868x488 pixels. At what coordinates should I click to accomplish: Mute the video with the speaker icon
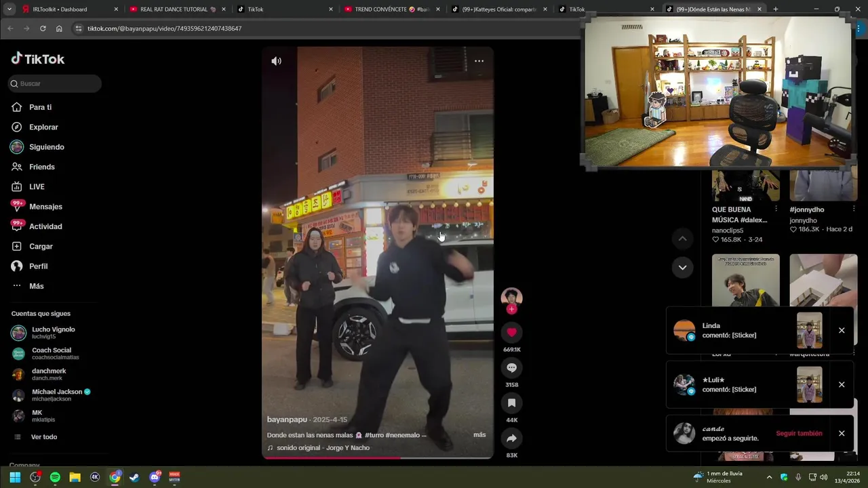[276, 61]
